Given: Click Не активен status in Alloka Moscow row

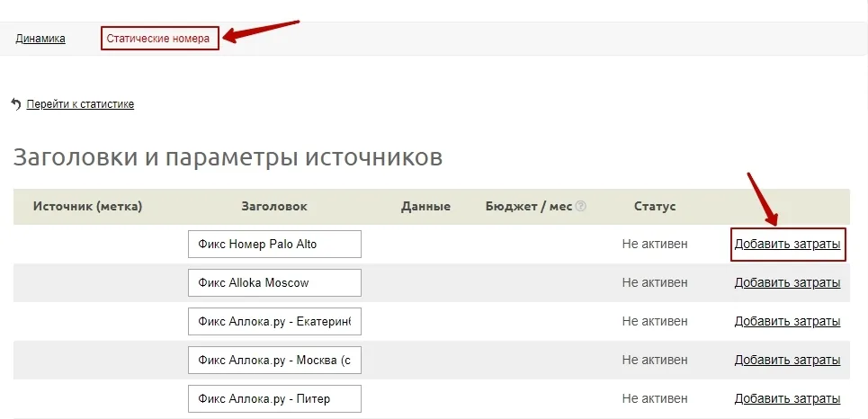Looking at the screenshot, I should click(655, 283).
